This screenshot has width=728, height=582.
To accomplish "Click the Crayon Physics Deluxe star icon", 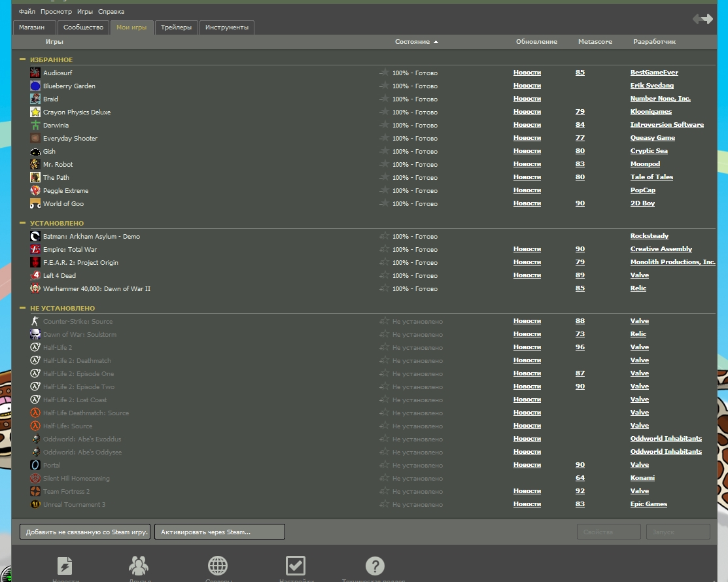I will pyautogui.click(x=35, y=112).
